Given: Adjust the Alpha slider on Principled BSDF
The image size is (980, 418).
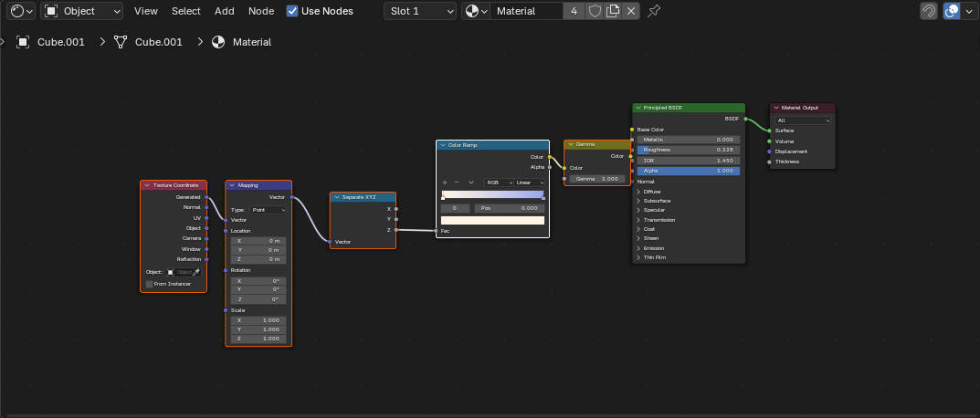Looking at the screenshot, I should tap(689, 171).
